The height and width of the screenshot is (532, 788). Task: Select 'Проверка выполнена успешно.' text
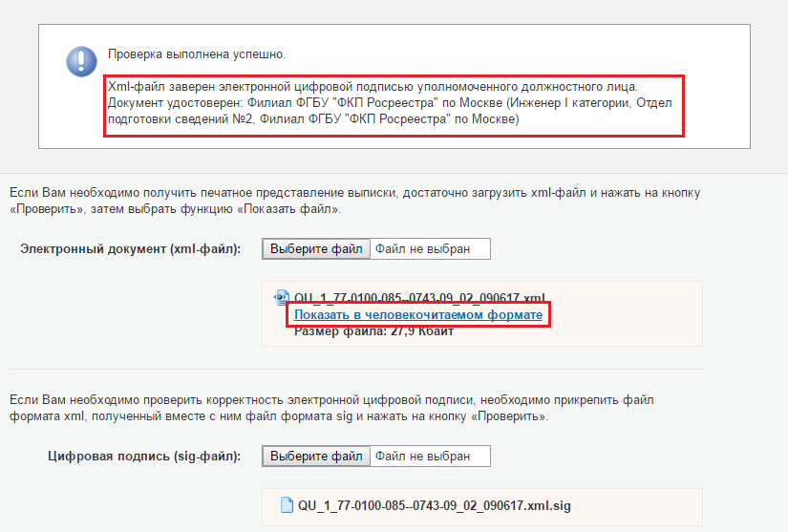197,54
